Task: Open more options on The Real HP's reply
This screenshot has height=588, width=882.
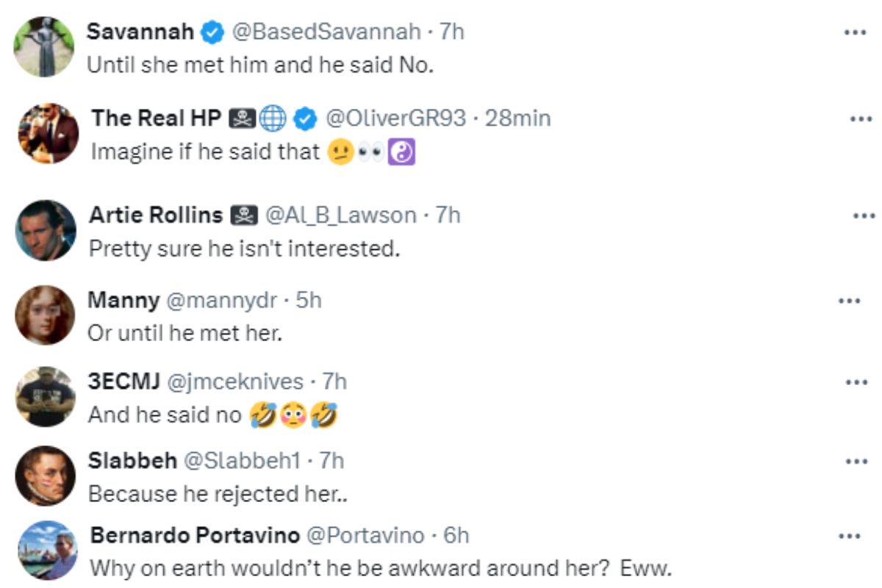Action: coord(861,119)
